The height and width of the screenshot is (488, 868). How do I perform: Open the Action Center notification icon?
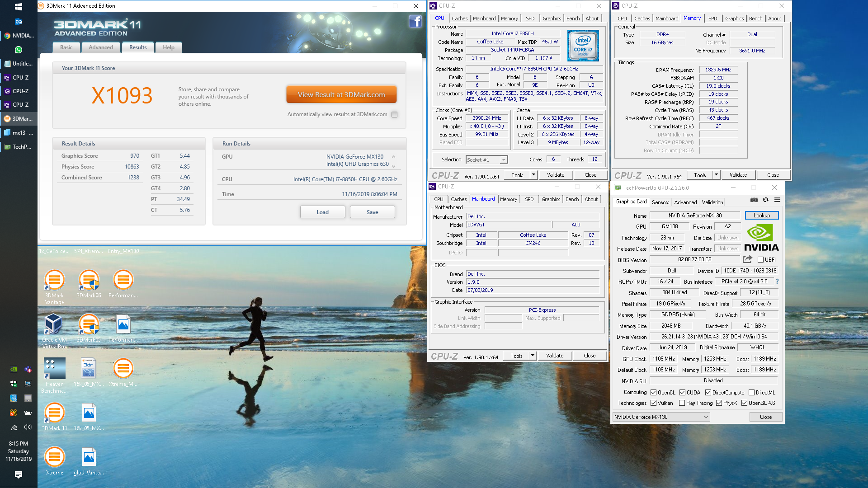pyautogui.click(x=19, y=474)
